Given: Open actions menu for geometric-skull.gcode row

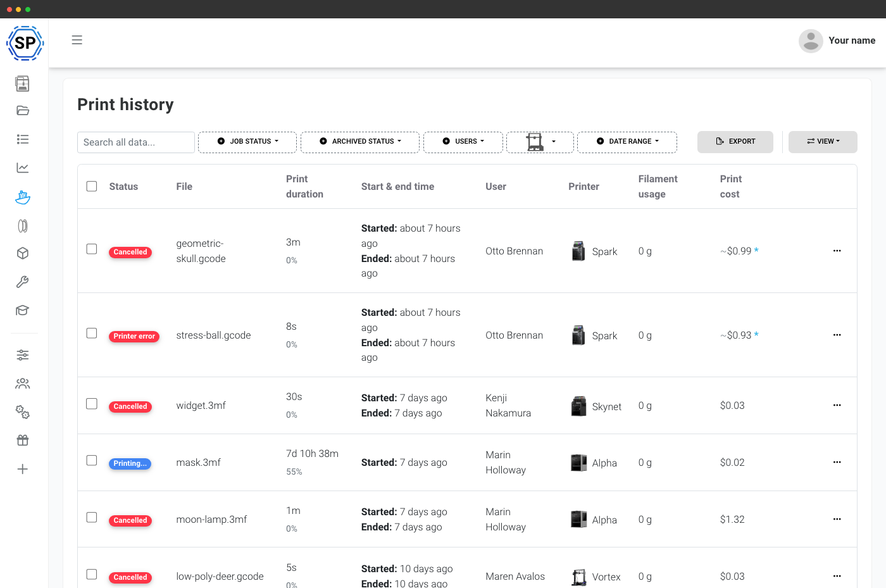Looking at the screenshot, I should 837,251.
